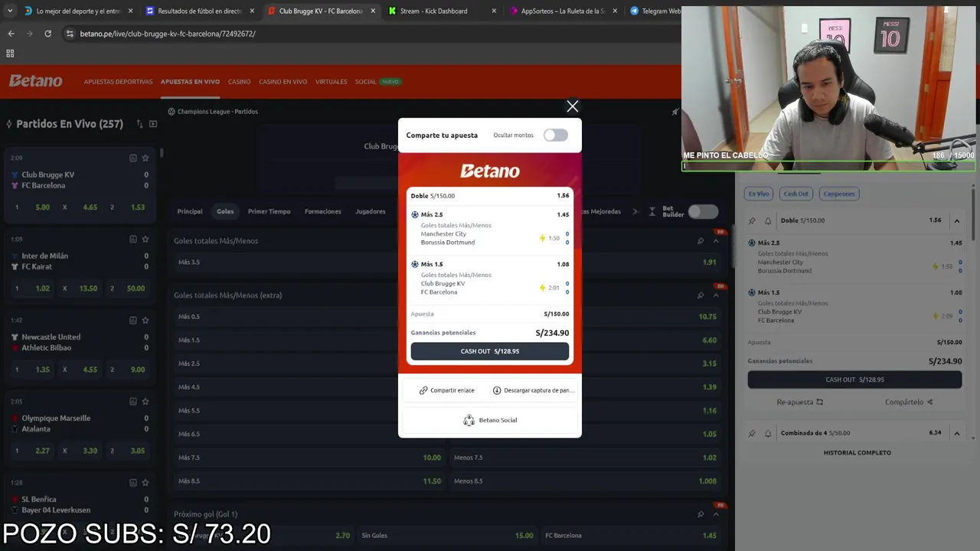Download the bet screenshot capture

tap(534, 390)
